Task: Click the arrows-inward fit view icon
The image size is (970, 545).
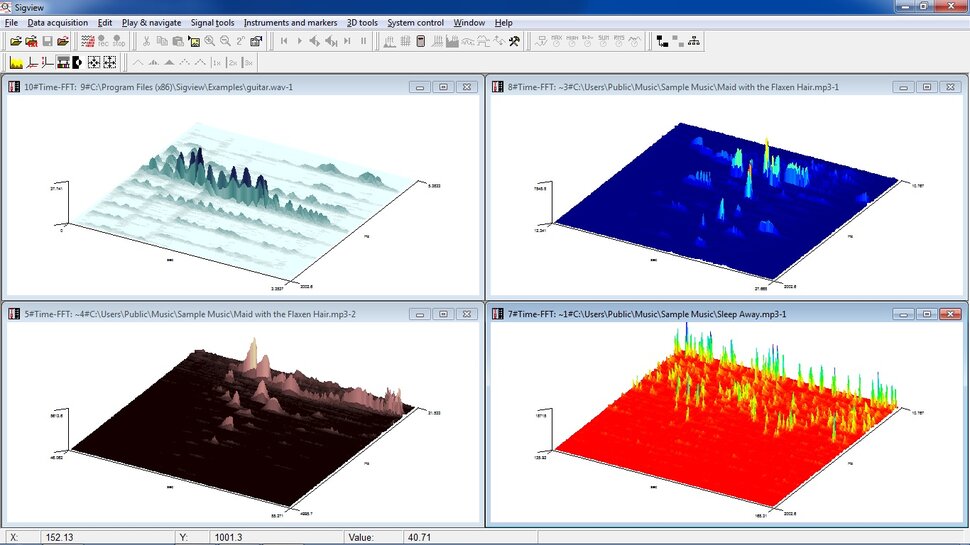Action: [x=93, y=62]
